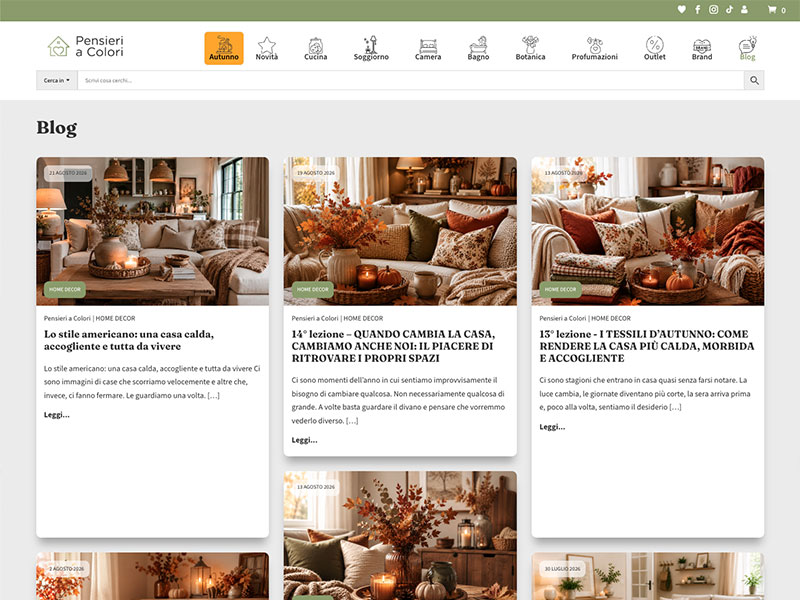Go to the Pensieri a Colori logo

pyautogui.click(x=86, y=46)
